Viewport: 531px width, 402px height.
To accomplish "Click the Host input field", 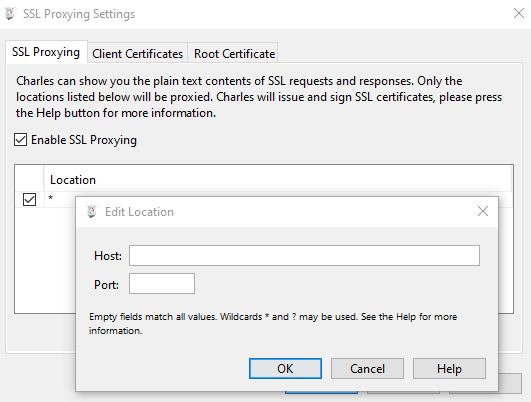I will click(304, 255).
